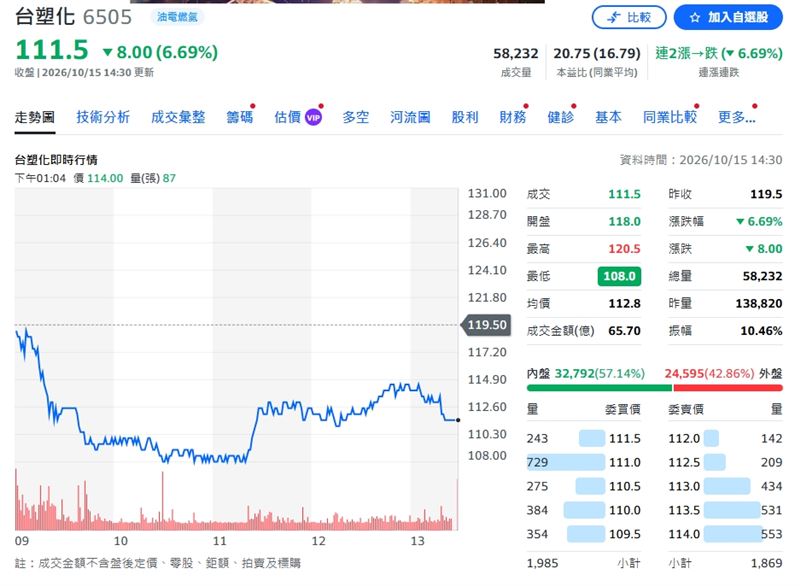Click the bid subtotal 1,985

point(542,563)
